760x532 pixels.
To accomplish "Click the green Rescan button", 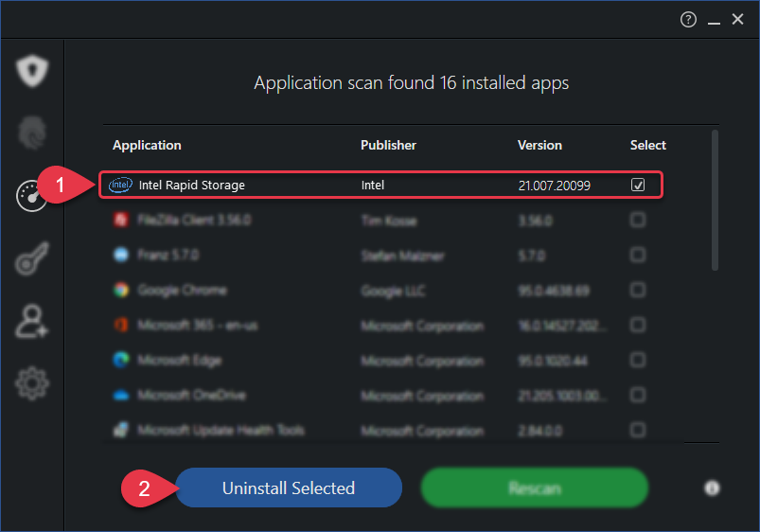I will 535,488.
